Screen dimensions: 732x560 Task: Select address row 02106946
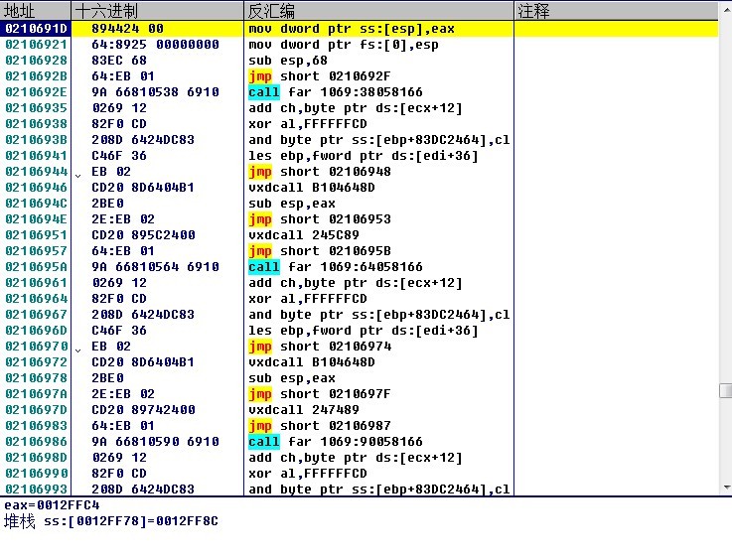36,187
